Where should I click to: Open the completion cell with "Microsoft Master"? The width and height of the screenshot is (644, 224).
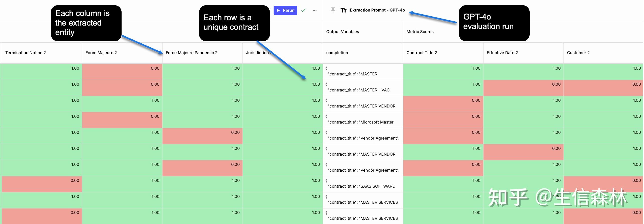363,120
